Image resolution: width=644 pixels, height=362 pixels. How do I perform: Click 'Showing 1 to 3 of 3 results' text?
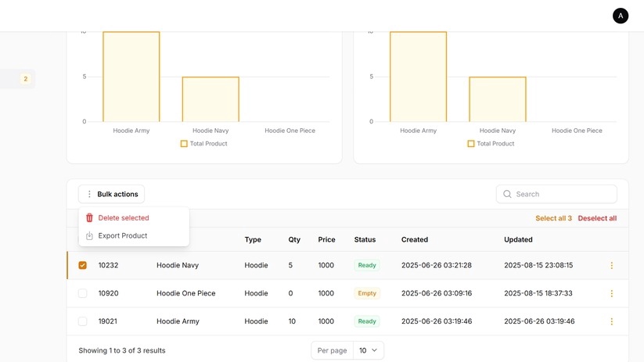[x=122, y=350]
